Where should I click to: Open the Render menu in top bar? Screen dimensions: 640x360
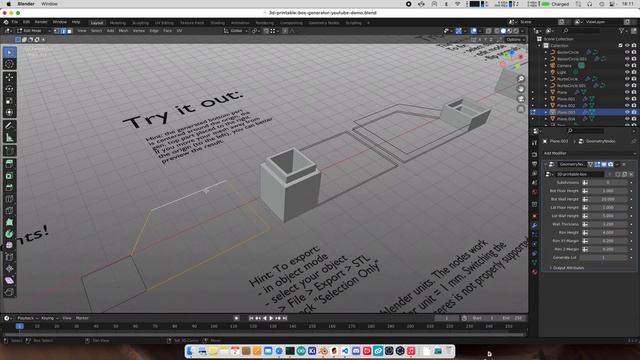click(41, 22)
